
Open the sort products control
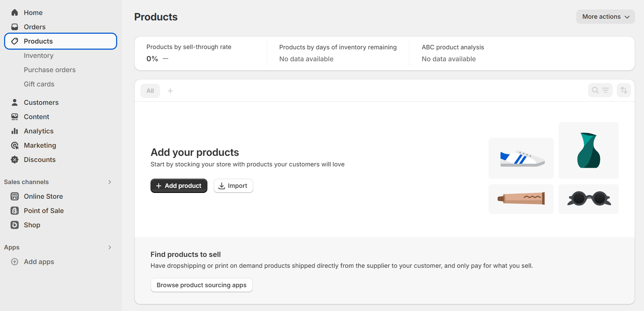[624, 90]
